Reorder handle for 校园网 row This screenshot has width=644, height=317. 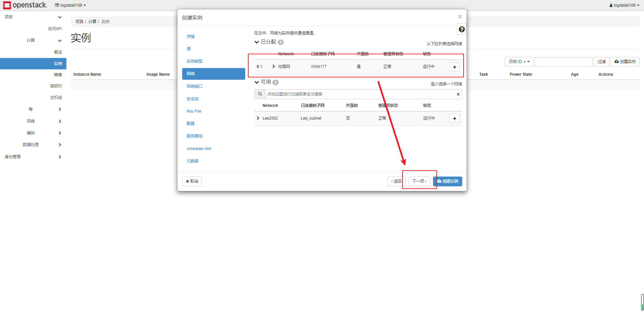[258, 67]
